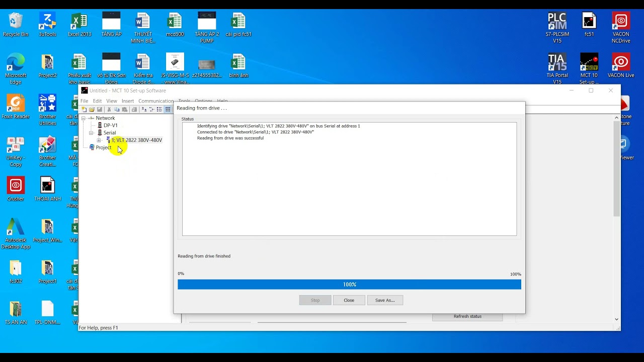Open Autodesk Desktop App icon
Image resolution: width=644 pixels, height=362 pixels.
click(x=16, y=233)
